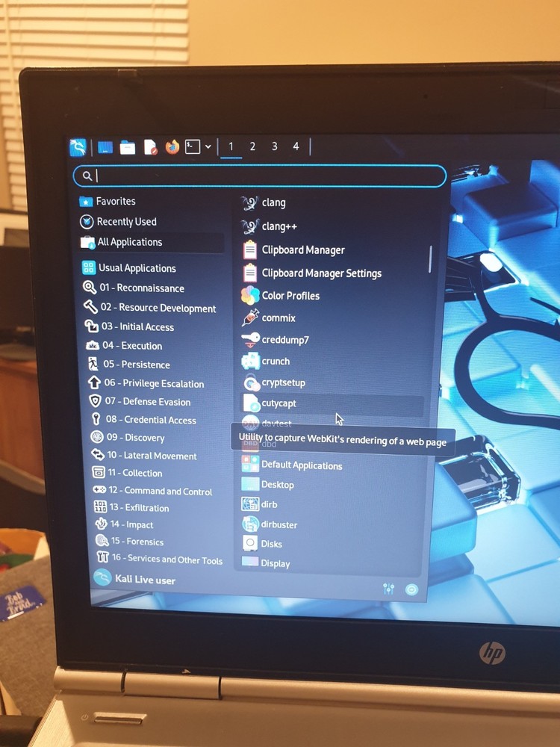This screenshot has height=747, width=560.
Task: Switch to workspace 4
Action: click(296, 146)
